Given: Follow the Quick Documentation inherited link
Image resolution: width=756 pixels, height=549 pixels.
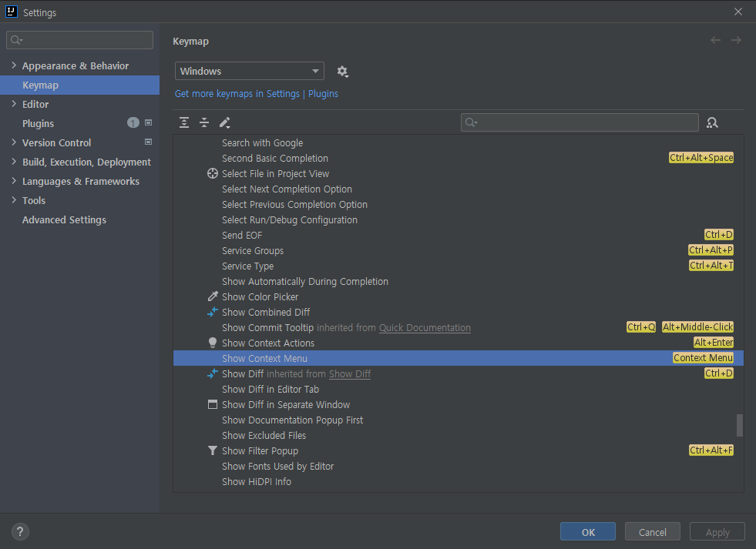Looking at the screenshot, I should click(x=425, y=328).
